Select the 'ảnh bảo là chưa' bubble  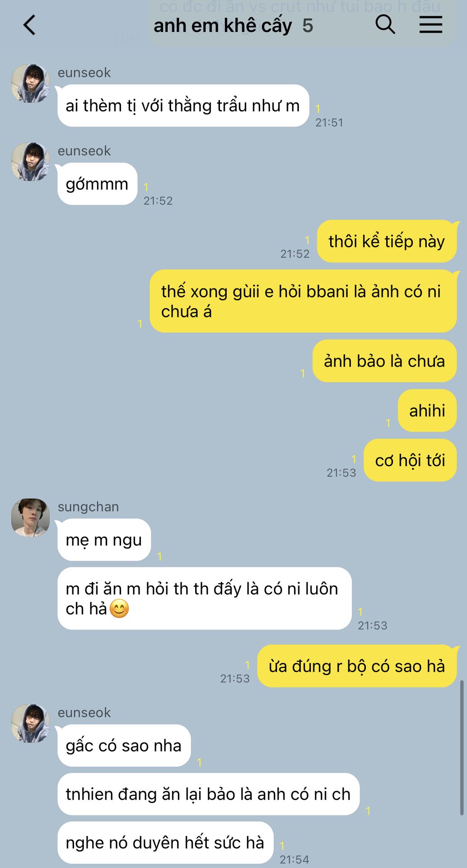tap(384, 361)
